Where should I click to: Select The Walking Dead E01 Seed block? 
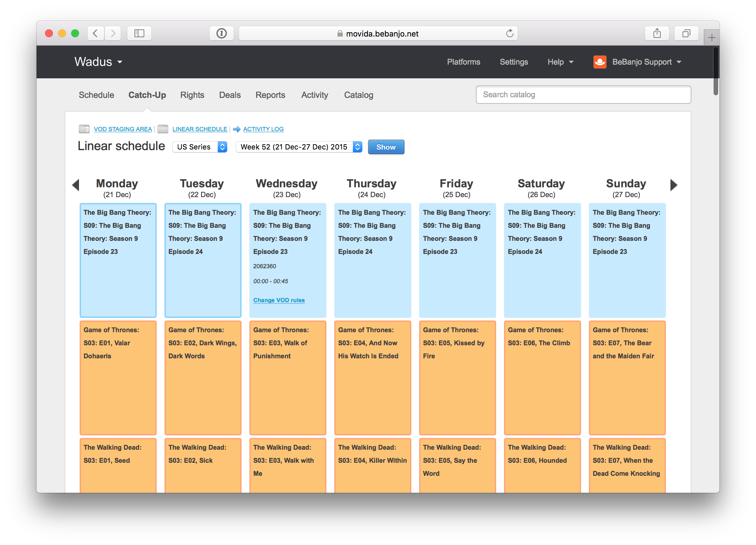[118, 466]
